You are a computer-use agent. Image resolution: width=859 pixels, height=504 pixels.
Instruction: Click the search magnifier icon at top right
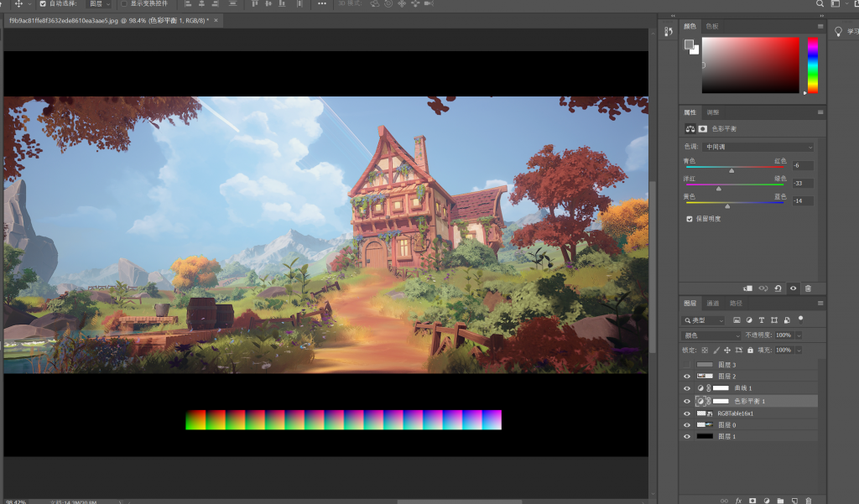(820, 3)
